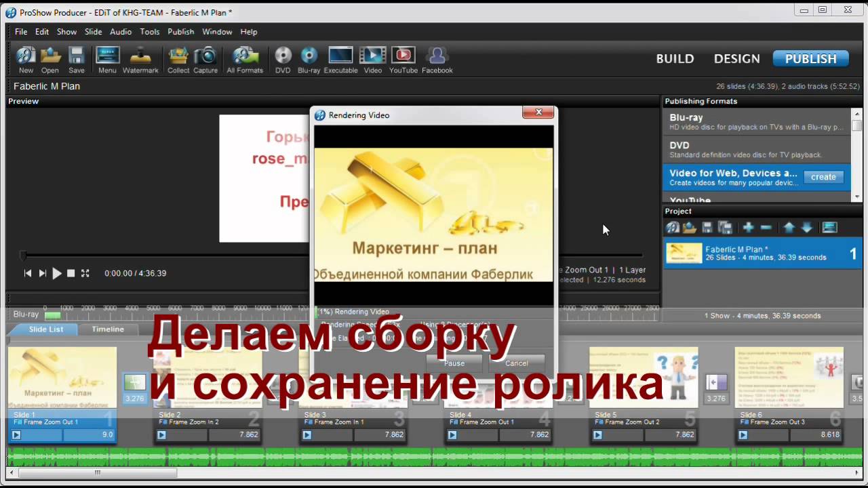Switch to PUBLISH workspace

pyautogui.click(x=810, y=59)
